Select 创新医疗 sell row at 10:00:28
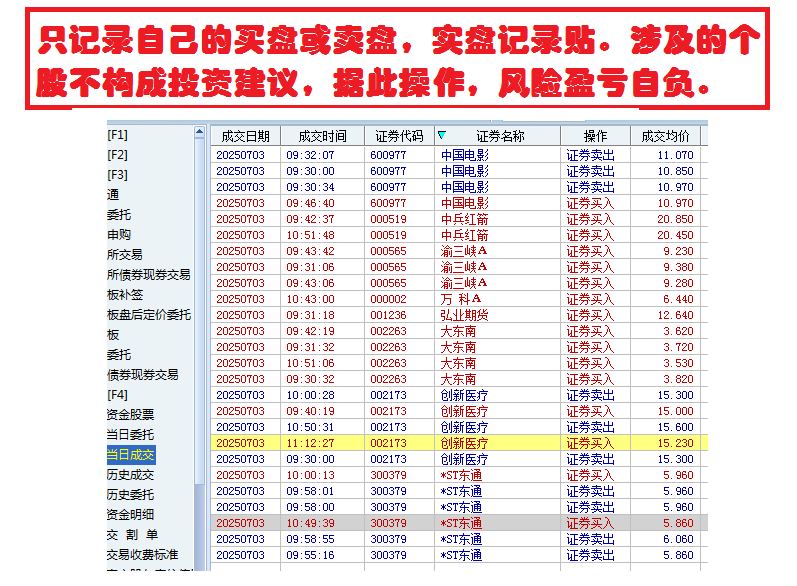797x586 pixels. click(x=459, y=395)
